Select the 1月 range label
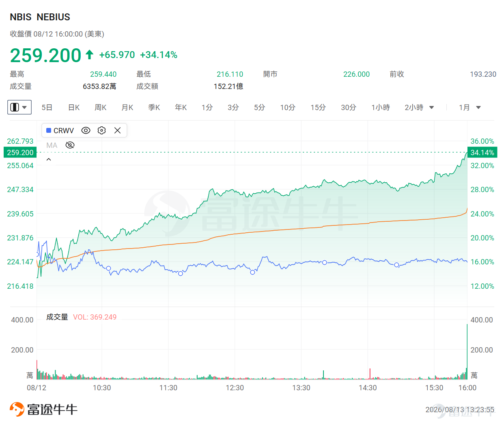Viewport: 504px width, 426px height. point(464,107)
